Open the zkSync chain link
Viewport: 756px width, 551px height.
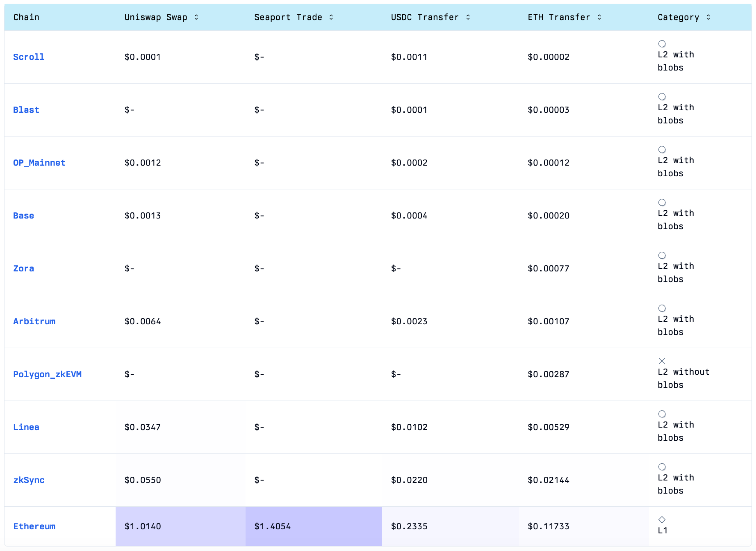pyautogui.click(x=29, y=480)
